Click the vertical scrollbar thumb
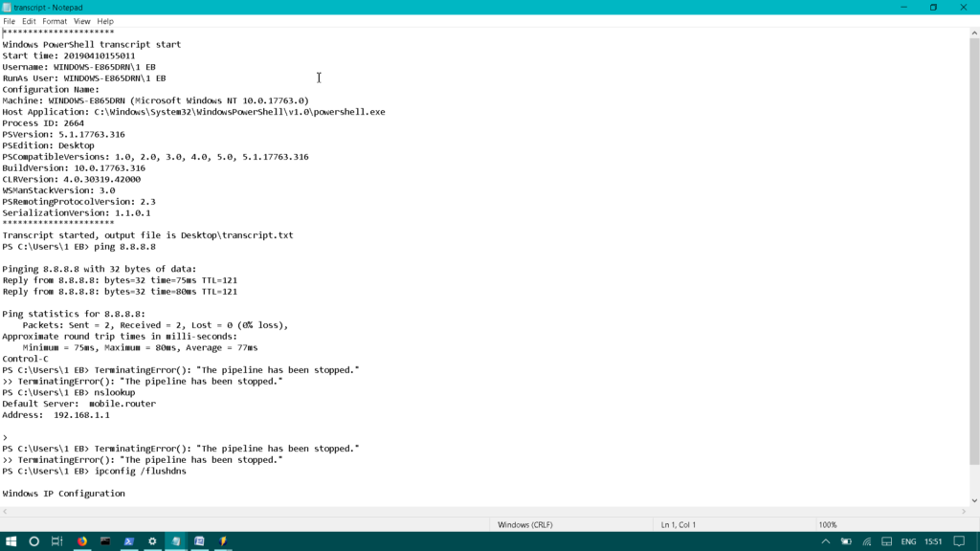Screen dimensions: 980x551 click(974, 253)
